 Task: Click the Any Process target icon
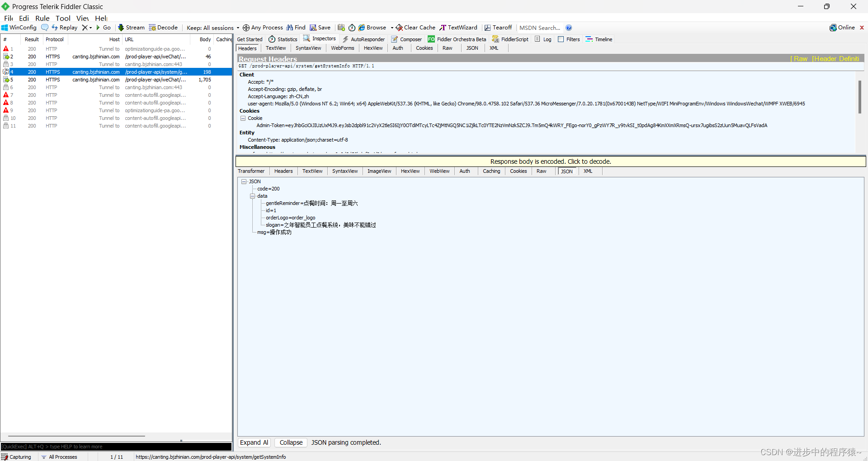click(263, 28)
